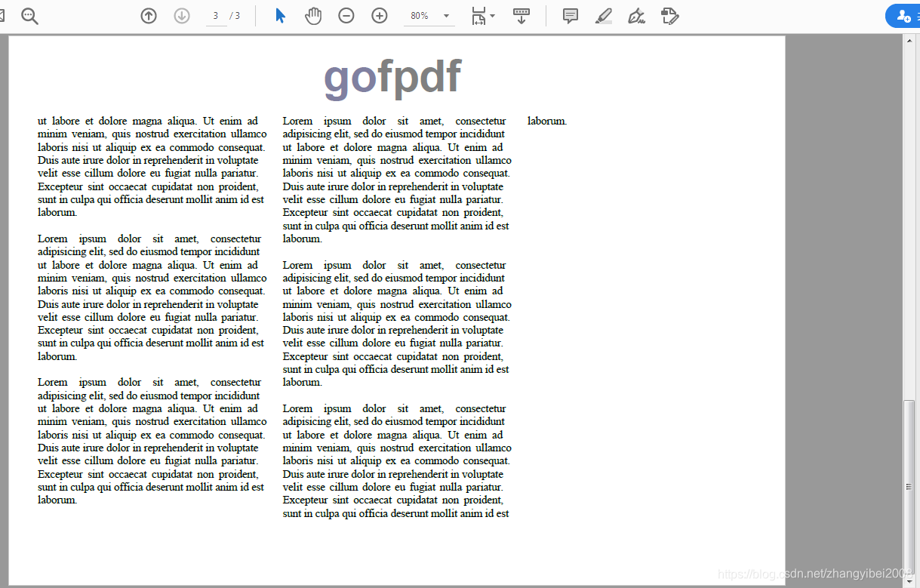Zoom in with the plus button
This screenshot has height=588, width=920.
pos(380,16)
